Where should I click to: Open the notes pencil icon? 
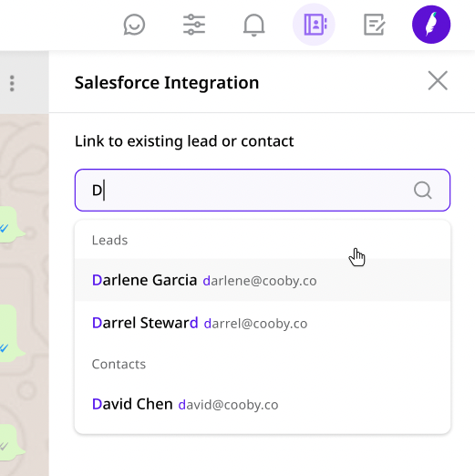(x=374, y=25)
